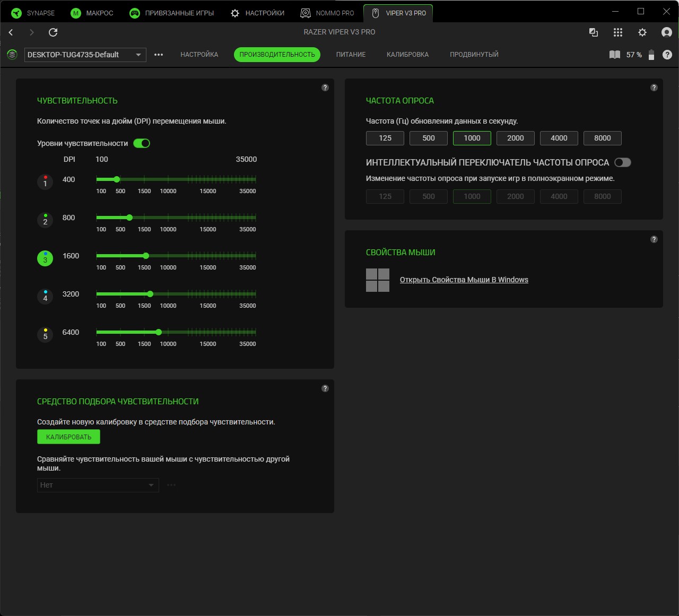Open the Питание subtab
Screen dimensions: 679x616
(x=351, y=55)
